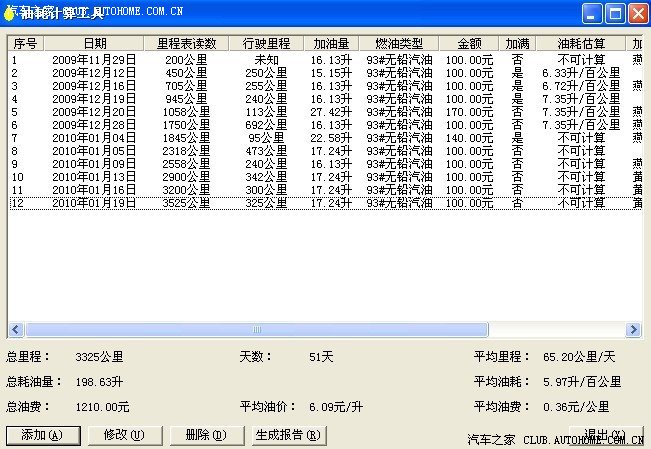Click distance cell 473公里
The width and height of the screenshot is (651, 449).
(266, 151)
